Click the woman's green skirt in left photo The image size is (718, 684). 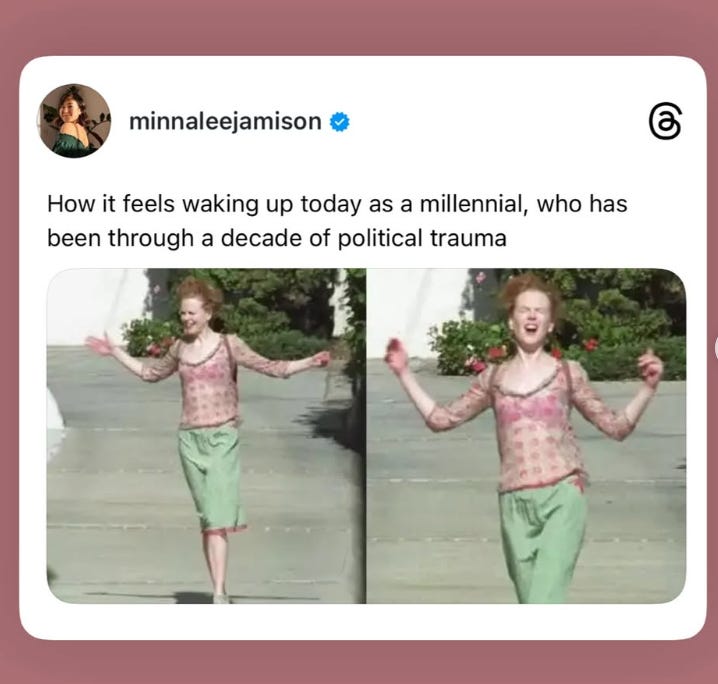[x=211, y=477]
